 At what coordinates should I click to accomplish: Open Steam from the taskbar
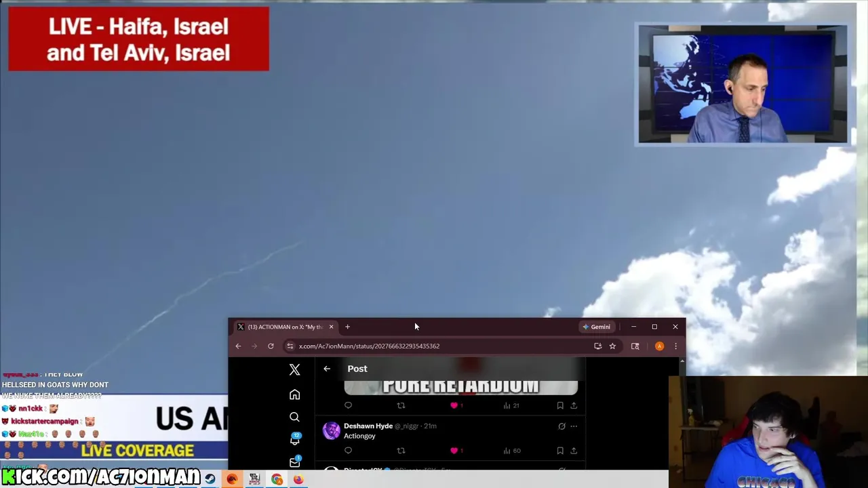point(210,479)
